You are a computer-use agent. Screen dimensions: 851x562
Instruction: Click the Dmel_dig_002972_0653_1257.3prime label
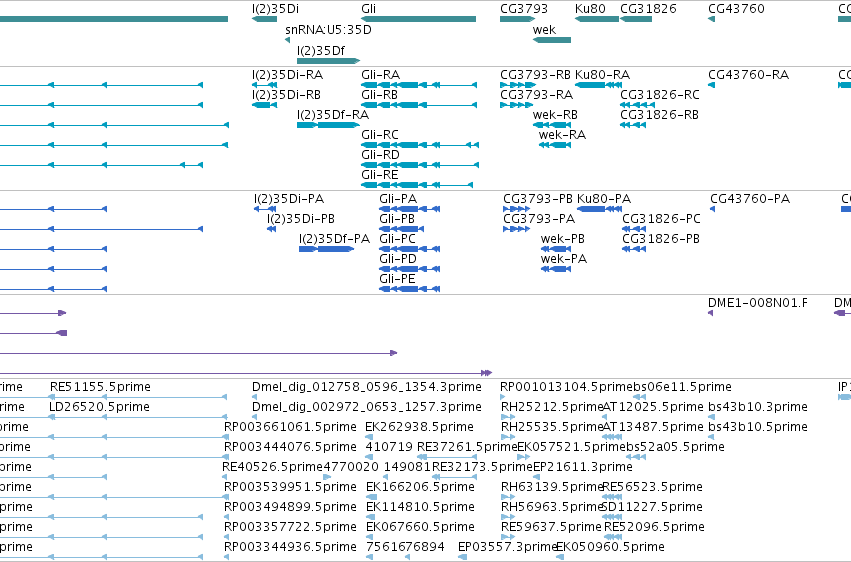pyautogui.click(x=367, y=407)
